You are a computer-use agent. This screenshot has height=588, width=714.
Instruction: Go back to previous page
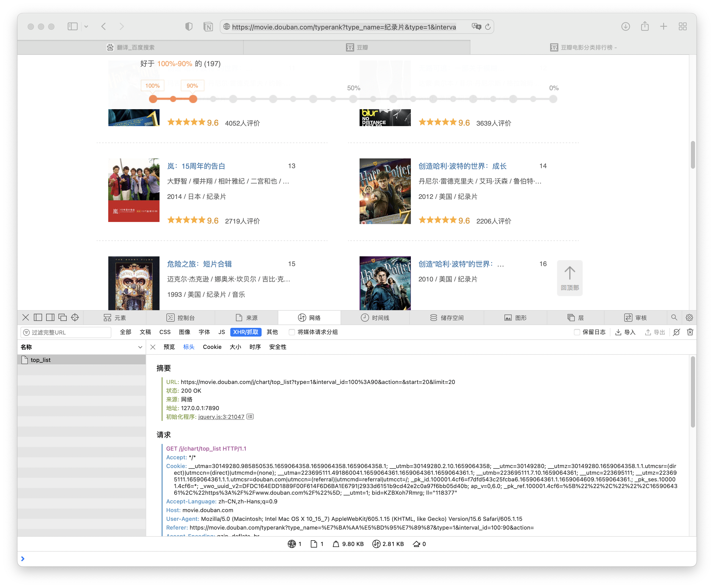tap(104, 26)
